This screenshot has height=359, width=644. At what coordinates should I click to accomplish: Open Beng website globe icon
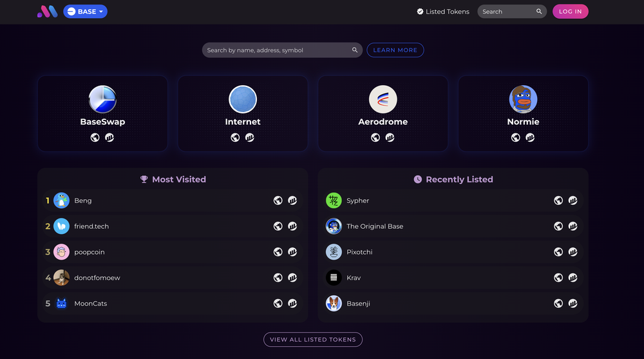pos(278,200)
